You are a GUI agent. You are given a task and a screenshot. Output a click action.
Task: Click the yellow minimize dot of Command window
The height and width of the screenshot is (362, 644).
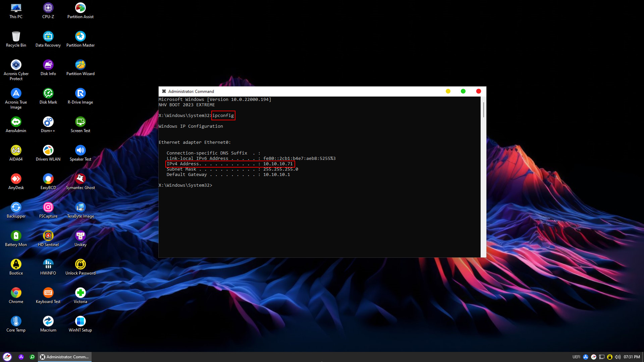(448, 91)
